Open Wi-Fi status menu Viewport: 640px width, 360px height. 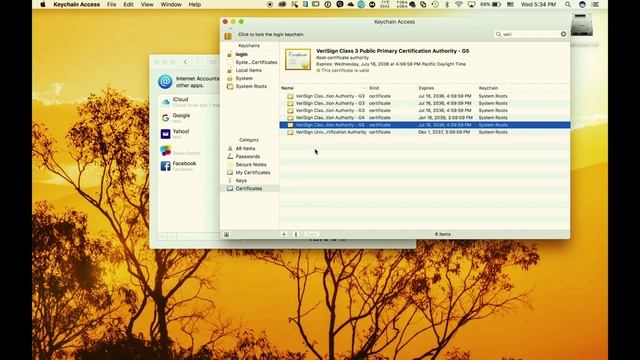pos(459,4)
